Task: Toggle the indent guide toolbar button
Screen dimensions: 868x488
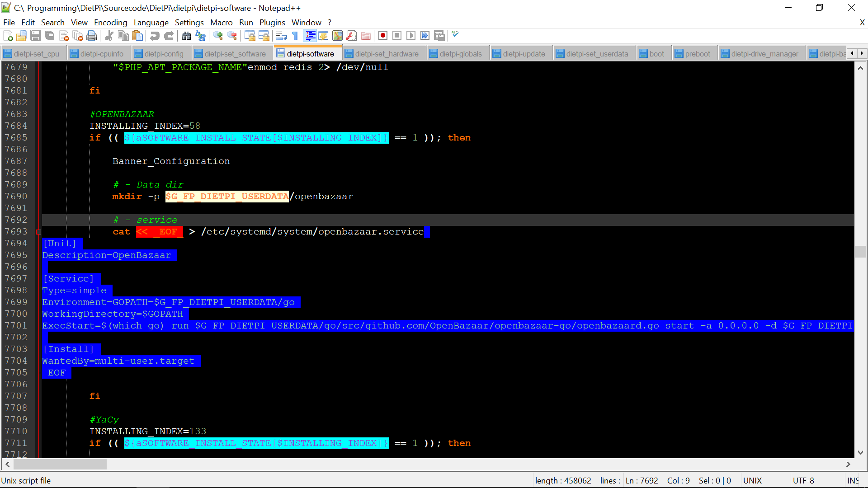Action: [x=310, y=36]
